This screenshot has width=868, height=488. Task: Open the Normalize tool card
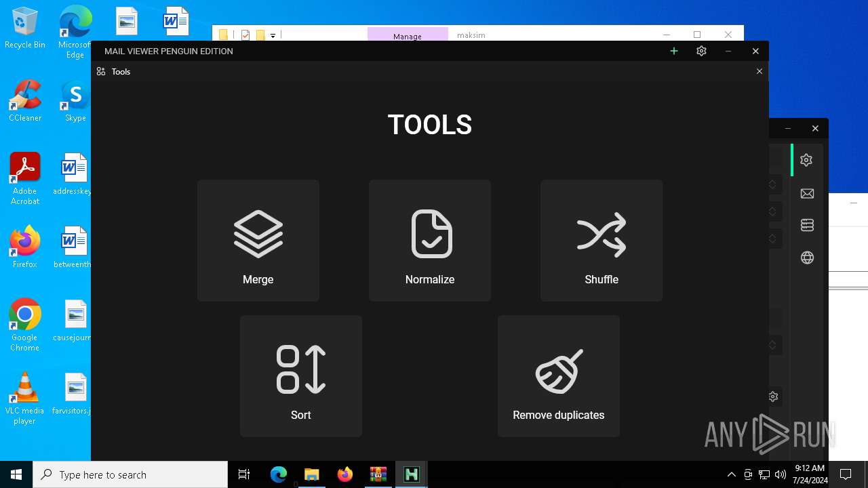pos(429,240)
